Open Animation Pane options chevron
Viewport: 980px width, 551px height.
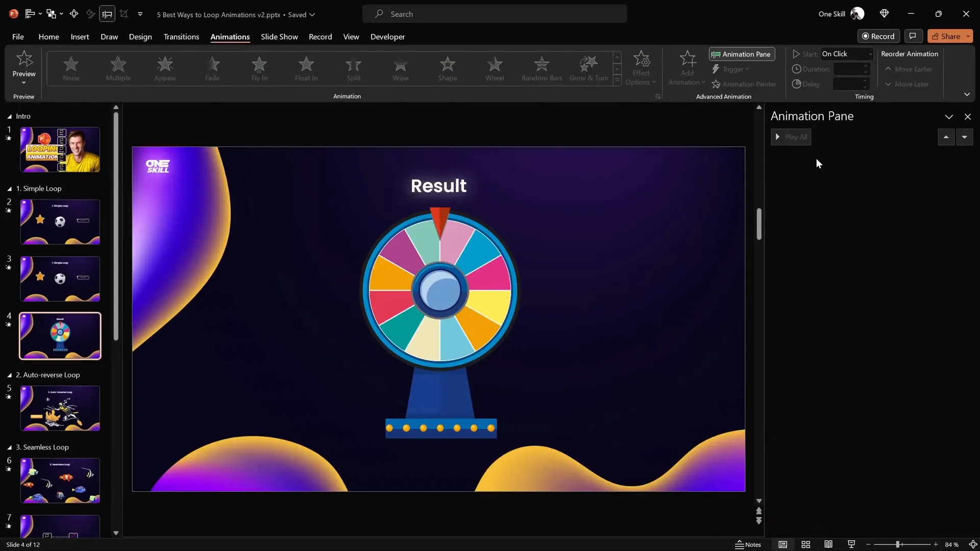(949, 117)
